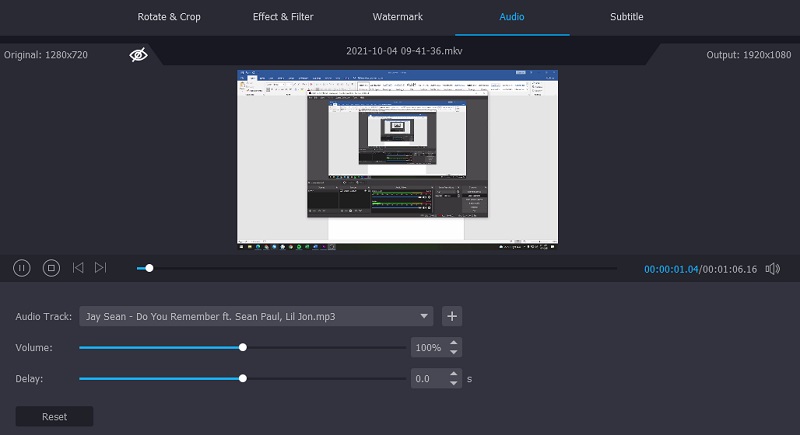Click the video preview thumbnail
Screen dimensions: 800x435
click(x=397, y=157)
